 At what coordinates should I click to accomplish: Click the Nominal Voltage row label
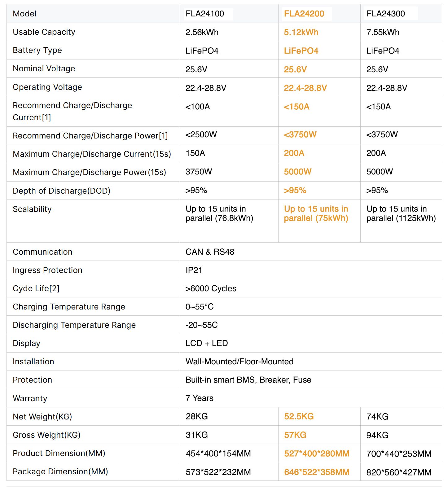(x=44, y=68)
